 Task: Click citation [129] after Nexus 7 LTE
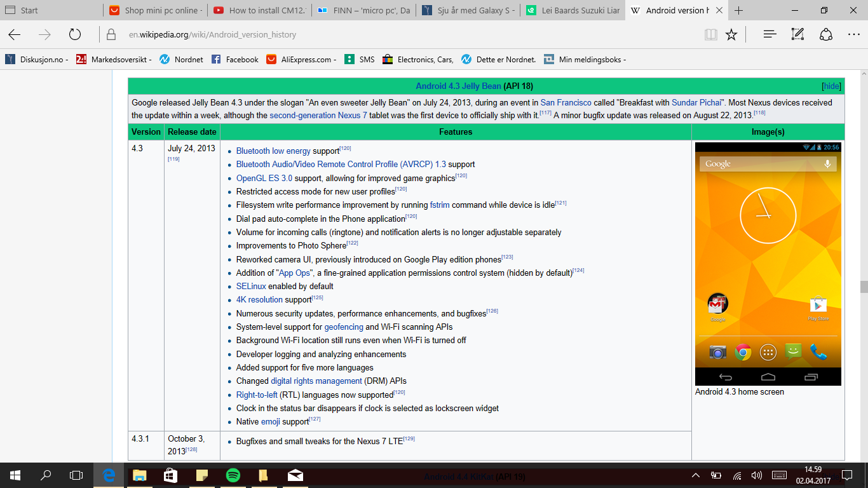[x=409, y=439]
